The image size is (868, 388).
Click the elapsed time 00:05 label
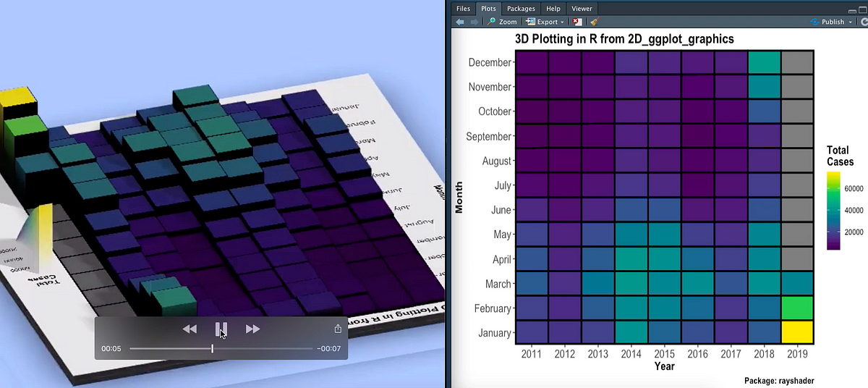point(111,349)
